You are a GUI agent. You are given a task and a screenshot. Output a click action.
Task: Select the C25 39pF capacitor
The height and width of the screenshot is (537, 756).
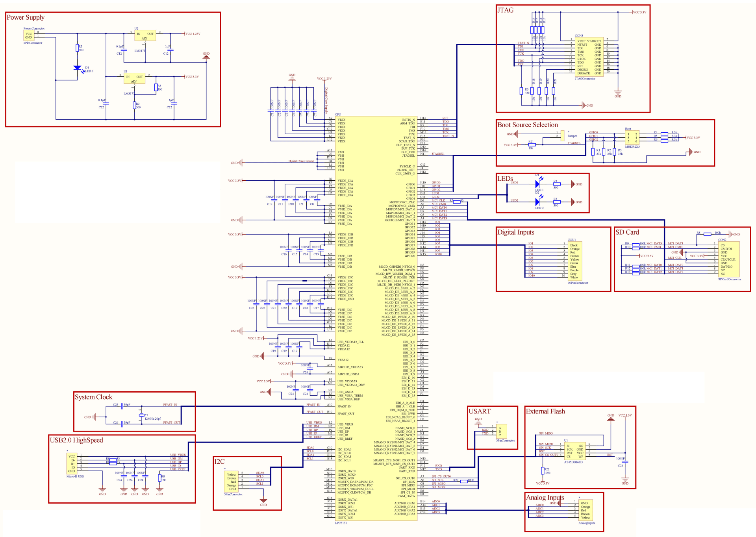coord(122,406)
